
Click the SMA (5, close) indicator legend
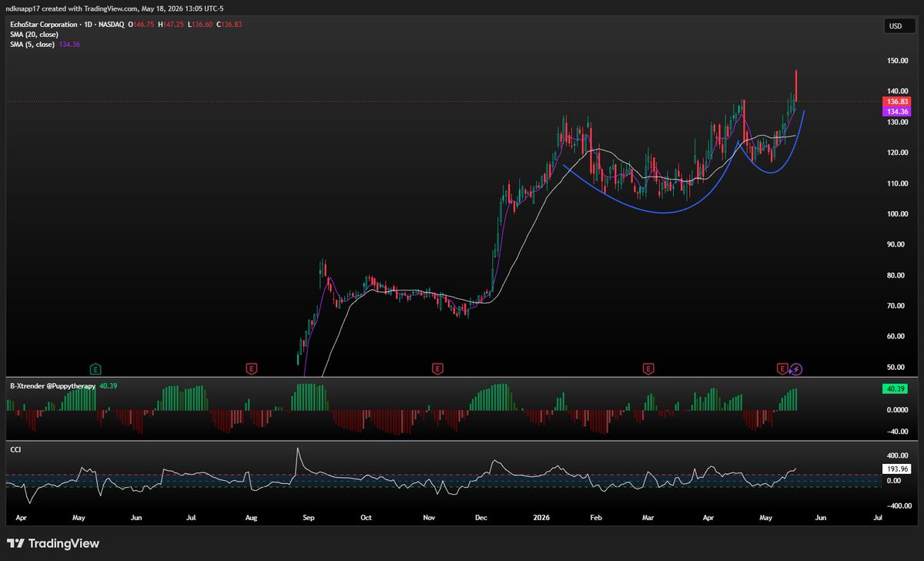tap(31, 45)
